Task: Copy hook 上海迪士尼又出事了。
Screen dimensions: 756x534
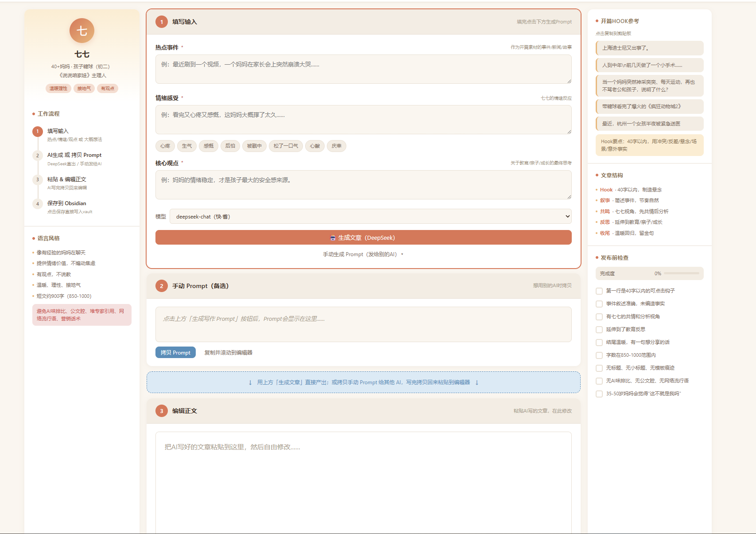Action: [650, 48]
